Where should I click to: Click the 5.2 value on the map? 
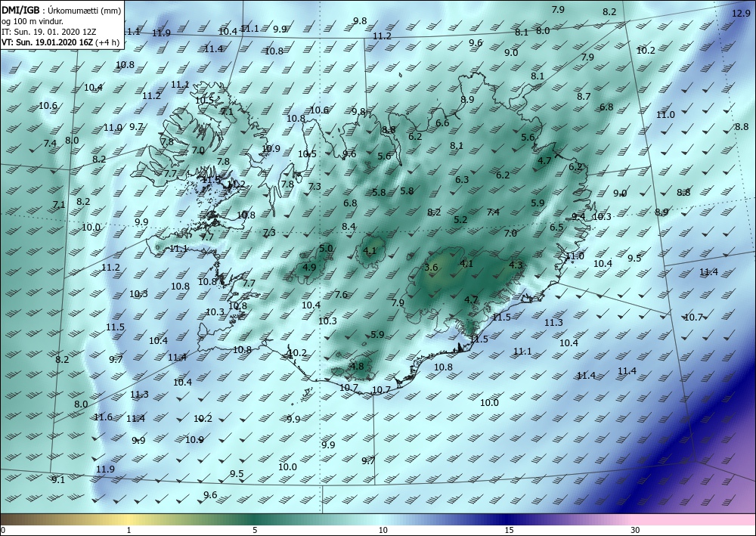460,219
